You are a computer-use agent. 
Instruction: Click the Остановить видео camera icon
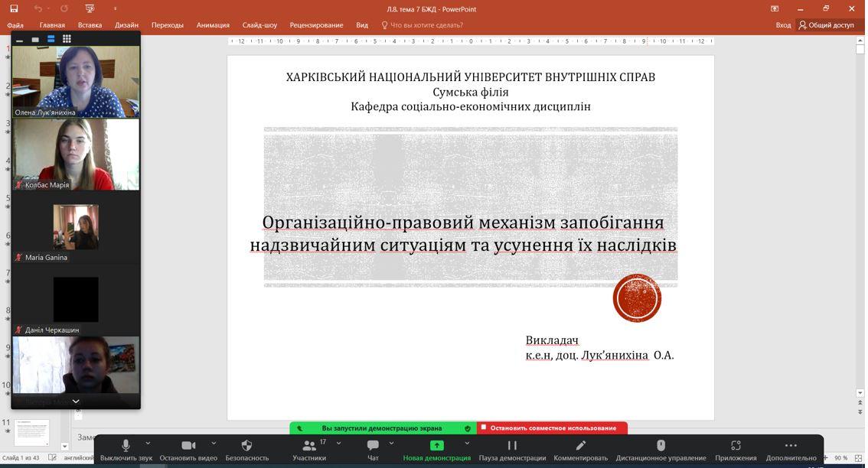pyautogui.click(x=188, y=446)
